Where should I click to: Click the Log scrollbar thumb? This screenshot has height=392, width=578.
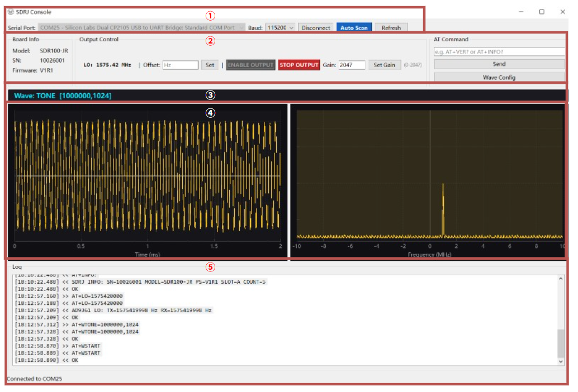561,343
